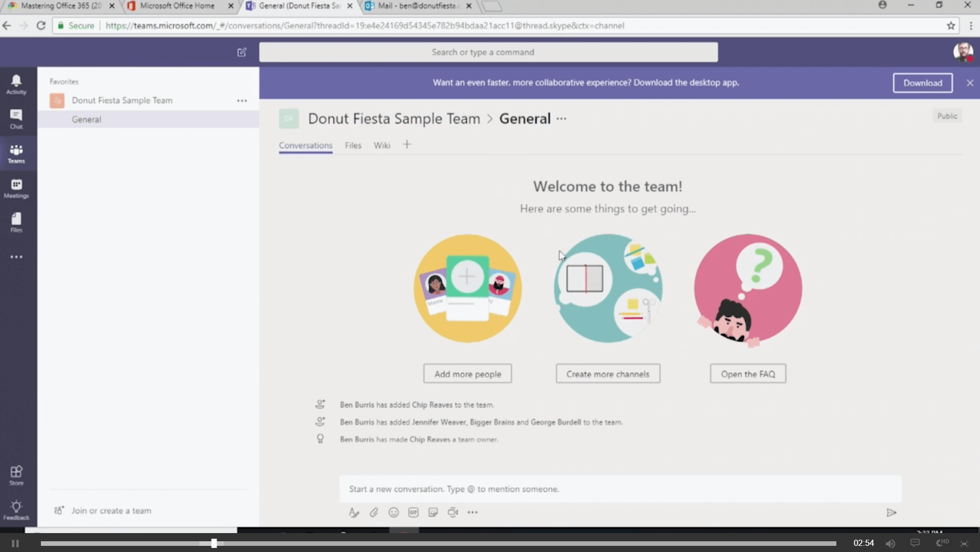Click Add more people button

pyautogui.click(x=467, y=374)
